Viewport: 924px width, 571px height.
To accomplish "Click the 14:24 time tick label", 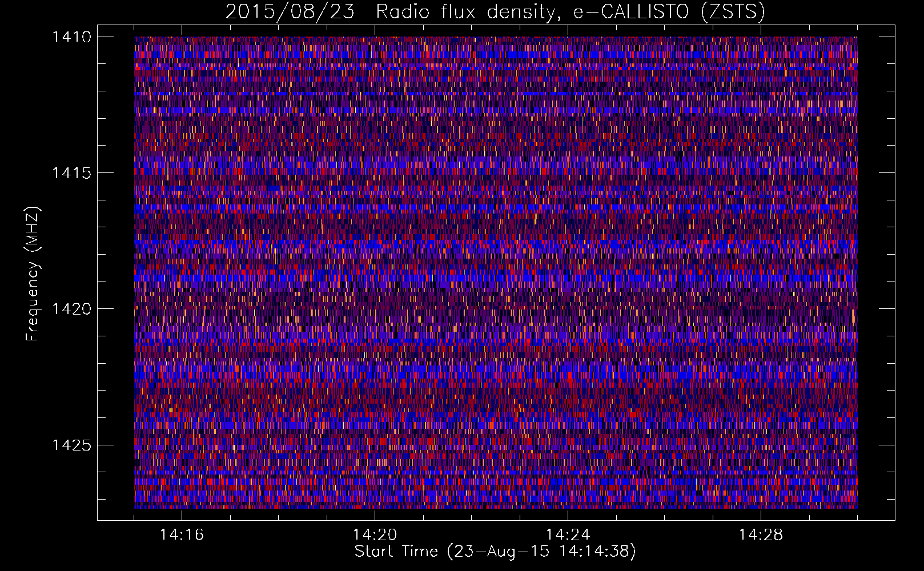I will [x=568, y=535].
